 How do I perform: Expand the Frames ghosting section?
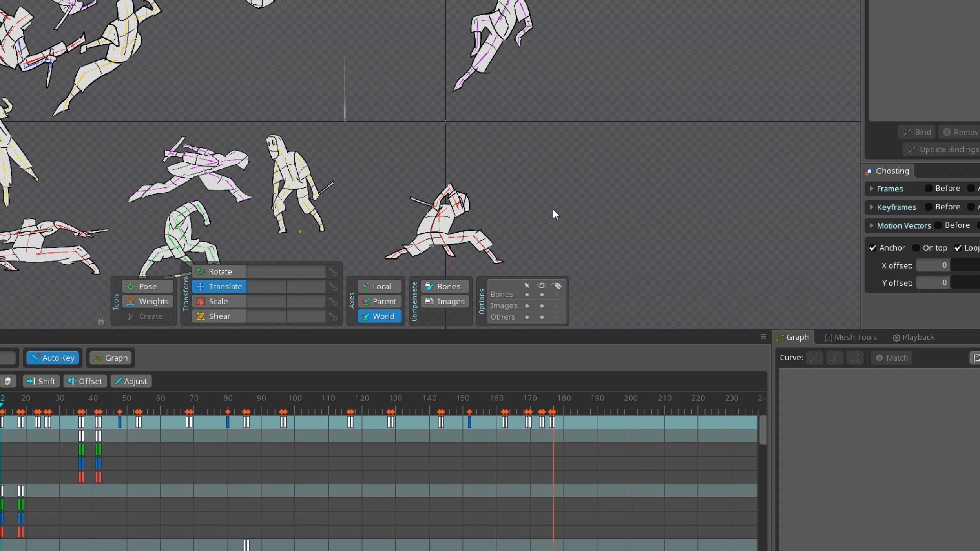tap(871, 189)
